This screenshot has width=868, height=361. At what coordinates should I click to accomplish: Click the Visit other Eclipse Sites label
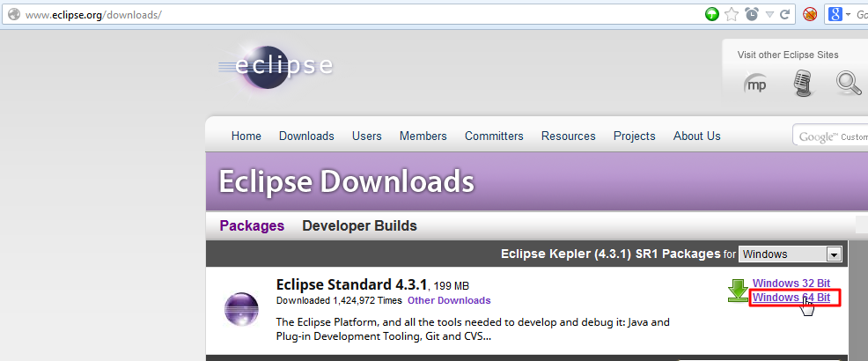[x=788, y=55]
